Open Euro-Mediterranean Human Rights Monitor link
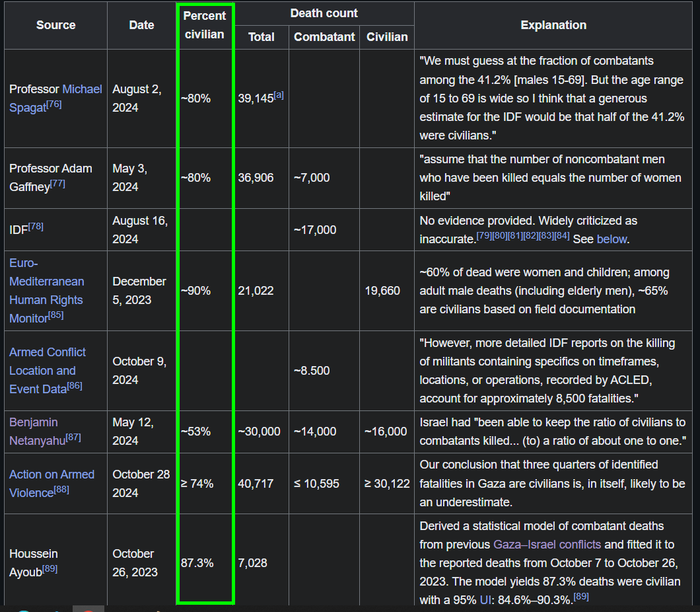The width and height of the screenshot is (700, 612). coord(47,290)
